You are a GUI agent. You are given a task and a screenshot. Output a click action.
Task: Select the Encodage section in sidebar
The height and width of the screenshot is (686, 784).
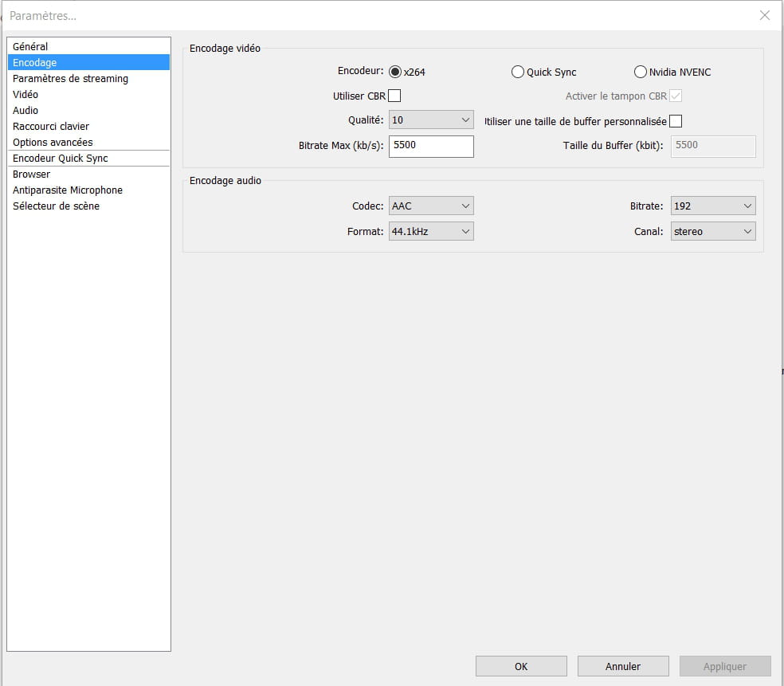click(88, 62)
